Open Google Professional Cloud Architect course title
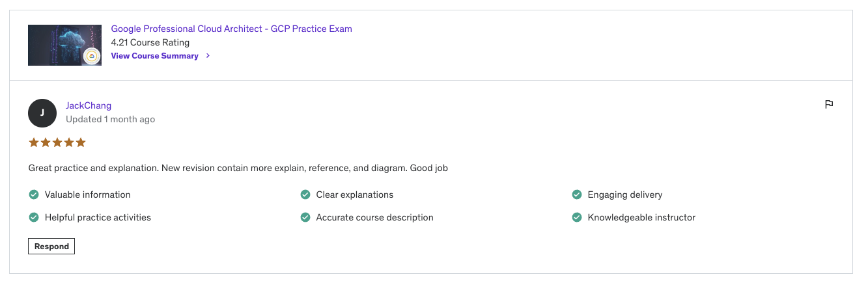This screenshot has width=868, height=281. coord(231,29)
